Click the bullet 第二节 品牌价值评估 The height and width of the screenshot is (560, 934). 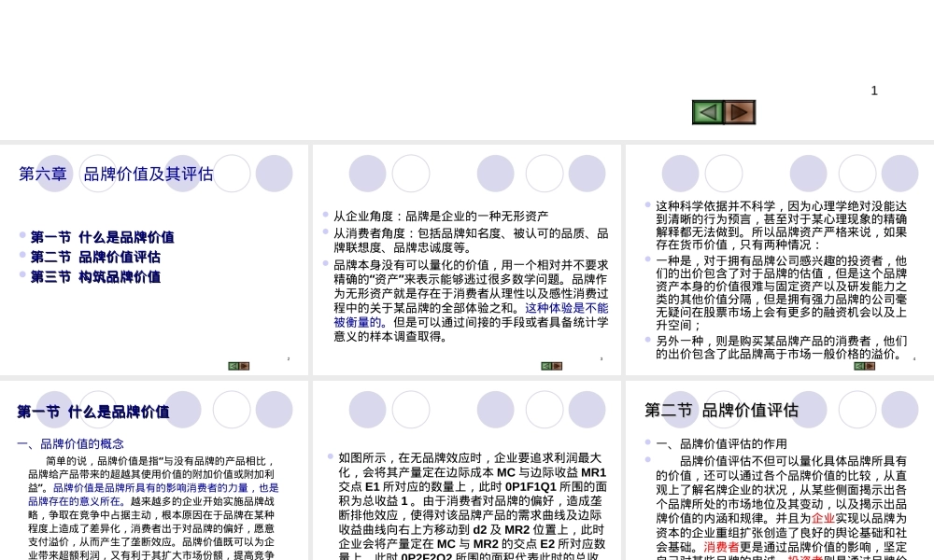(x=95, y=257)
